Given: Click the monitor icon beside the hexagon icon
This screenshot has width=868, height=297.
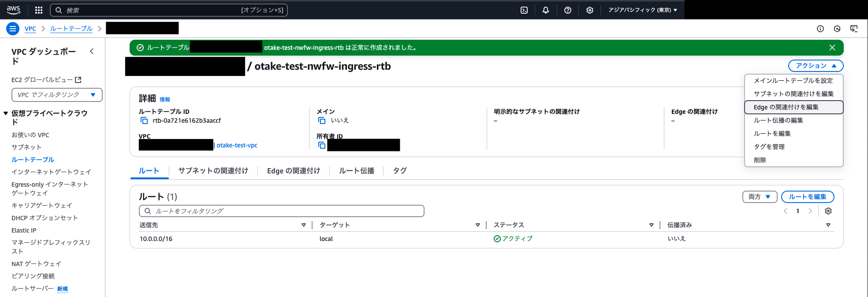Looking at the screenshot, I should pos(854,29).
